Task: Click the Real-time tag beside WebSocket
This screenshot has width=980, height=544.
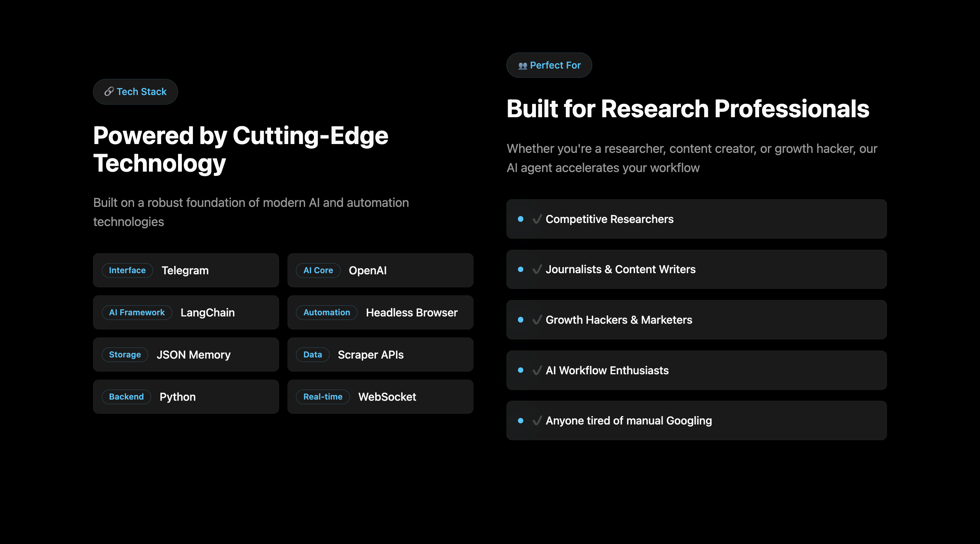Action: click(x=323, y=397)
